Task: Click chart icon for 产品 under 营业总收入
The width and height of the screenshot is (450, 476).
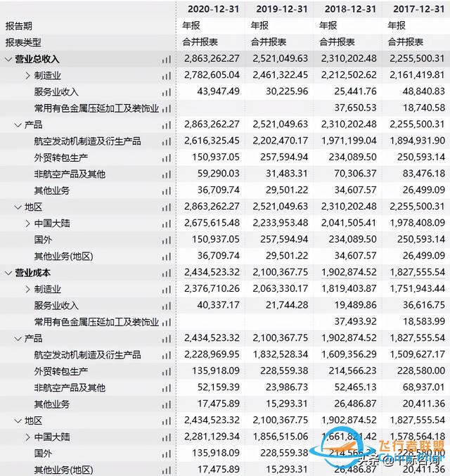Action: (x=167, y=124)
